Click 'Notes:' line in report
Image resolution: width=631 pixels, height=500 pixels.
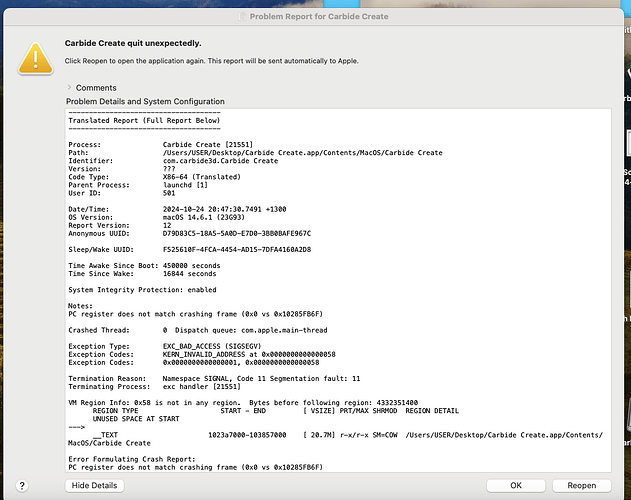click(x=80, y=306)
